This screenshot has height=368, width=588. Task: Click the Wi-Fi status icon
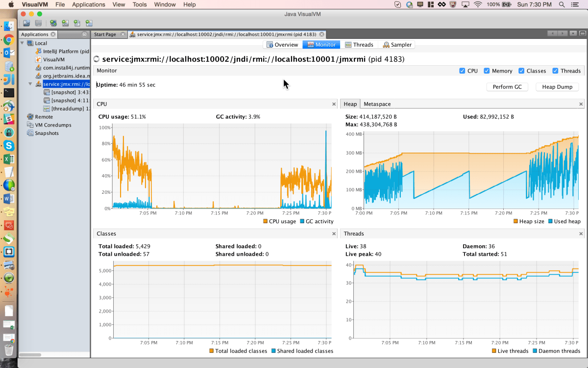[x=478, y=4]
